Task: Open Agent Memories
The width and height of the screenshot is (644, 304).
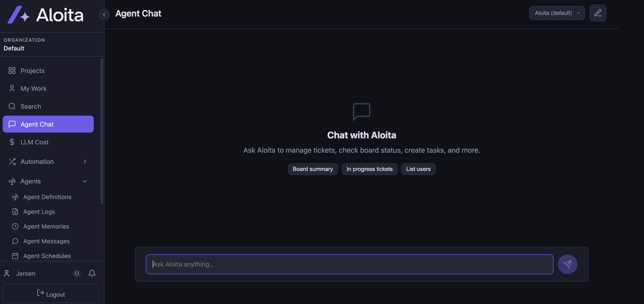Action: click(46, 227)
